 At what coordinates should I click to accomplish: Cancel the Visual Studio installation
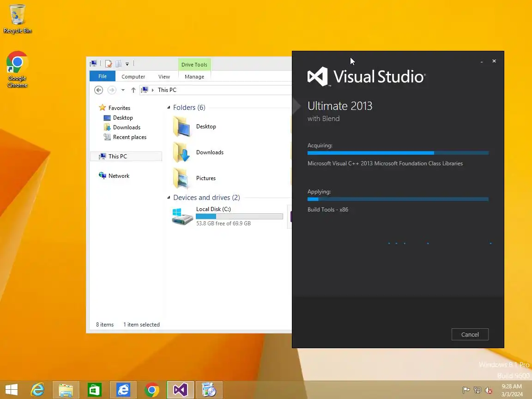pos(470,334)
